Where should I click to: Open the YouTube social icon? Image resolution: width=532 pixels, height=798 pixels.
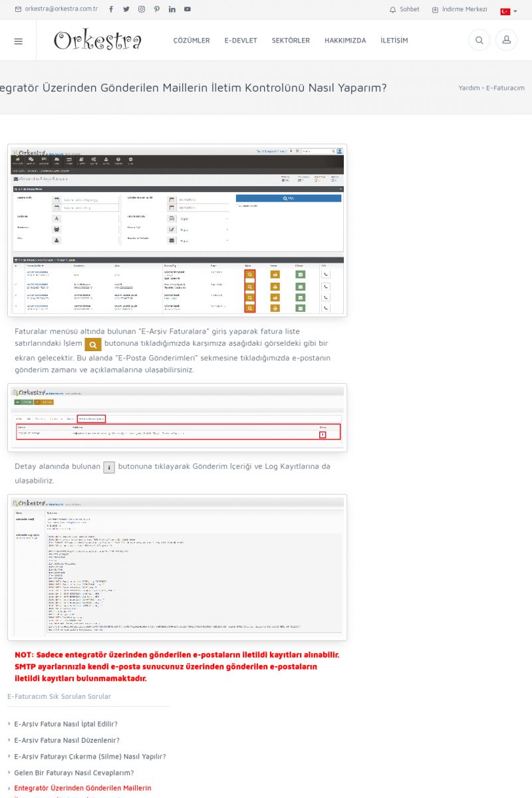pyautogui.click(x=188, y=9)
